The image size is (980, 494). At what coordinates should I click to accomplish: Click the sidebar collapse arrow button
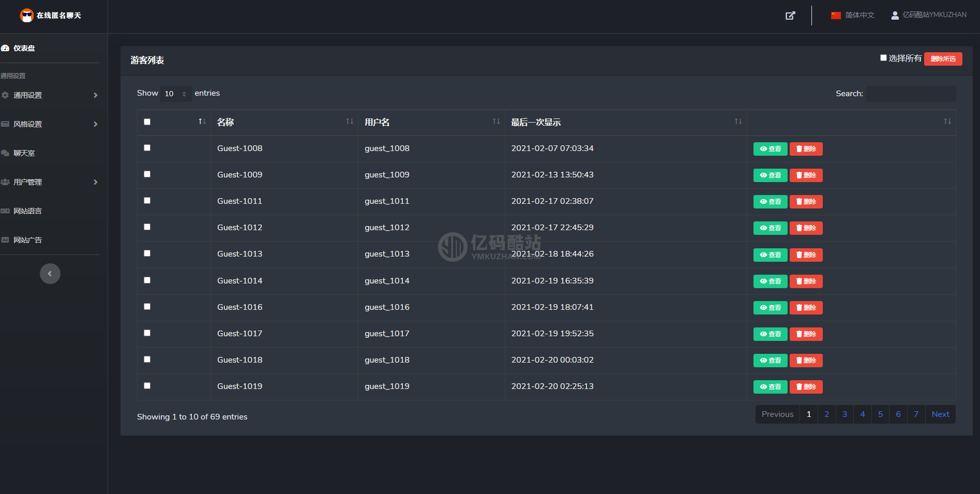tap(50, 274)
